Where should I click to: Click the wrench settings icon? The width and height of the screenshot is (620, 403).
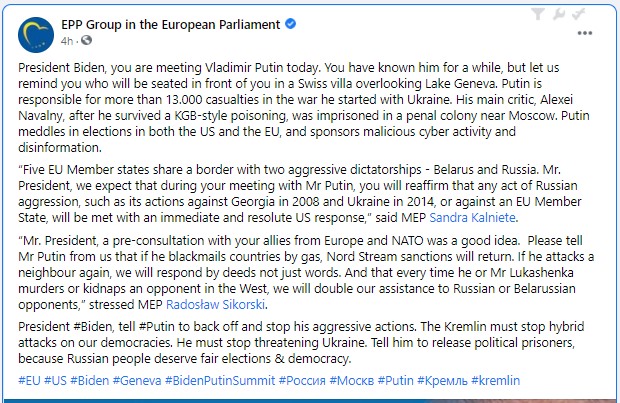pyautogui.click(x=558, y=14)
